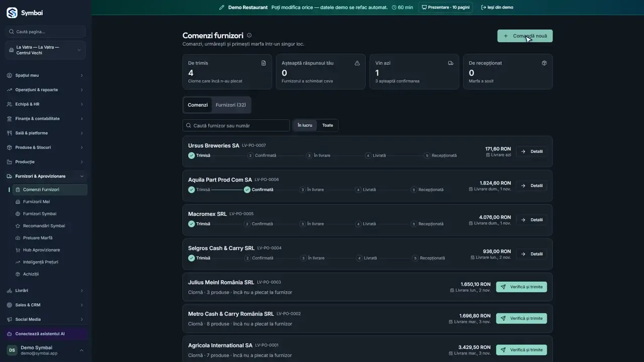Click the document icon in De trimis card
This screenshot has width=644, height=362.
264,63
